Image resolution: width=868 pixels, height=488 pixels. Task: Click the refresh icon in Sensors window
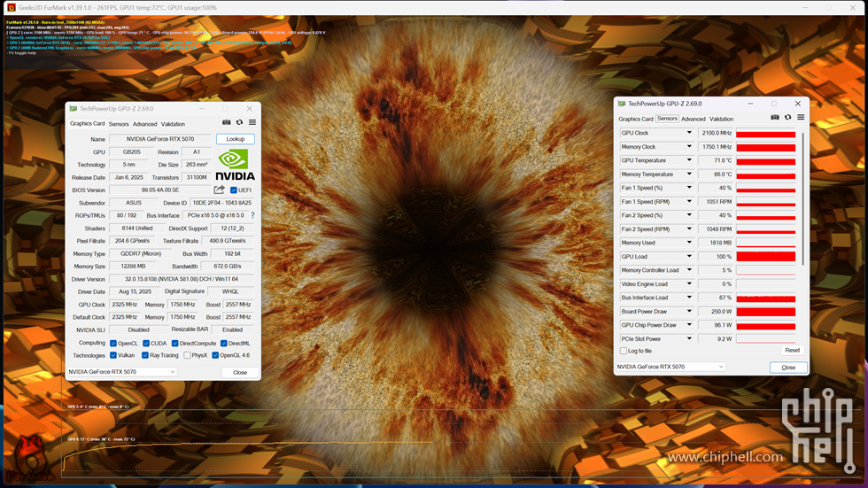click(787, 117)
